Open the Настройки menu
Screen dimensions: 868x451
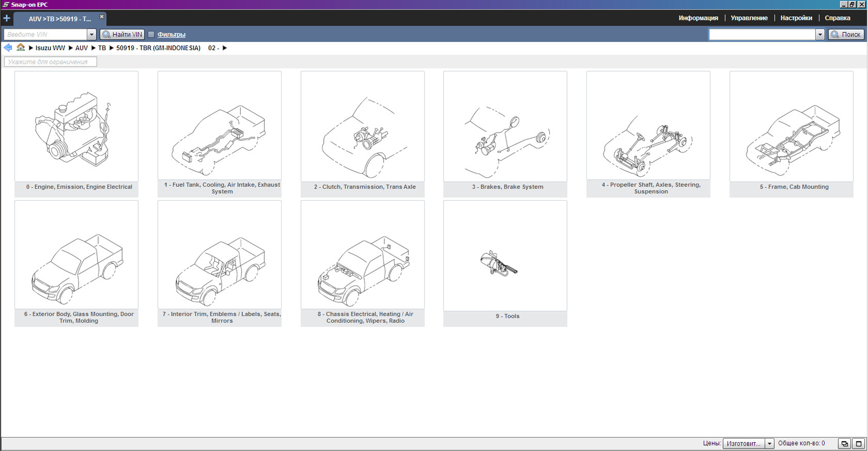coord(796,18)
